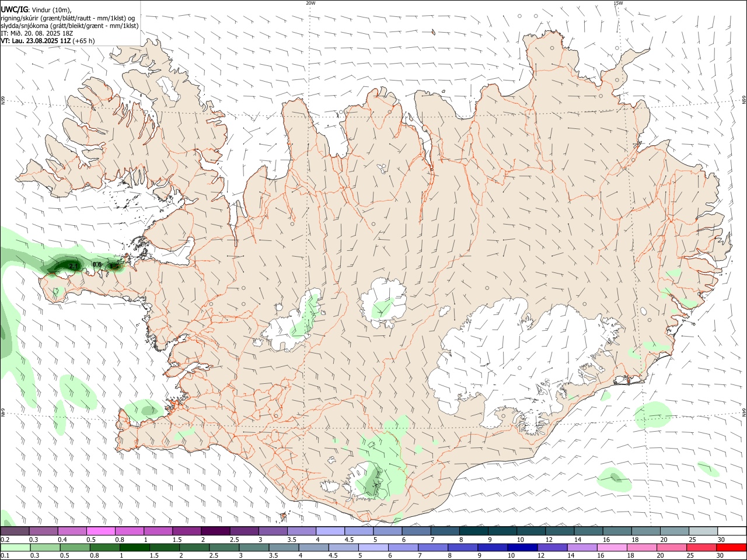Click light lavender 4–4.5 swatch in upper scale
This screenshot has width=747, height=560.
click(x=330, y=531)
